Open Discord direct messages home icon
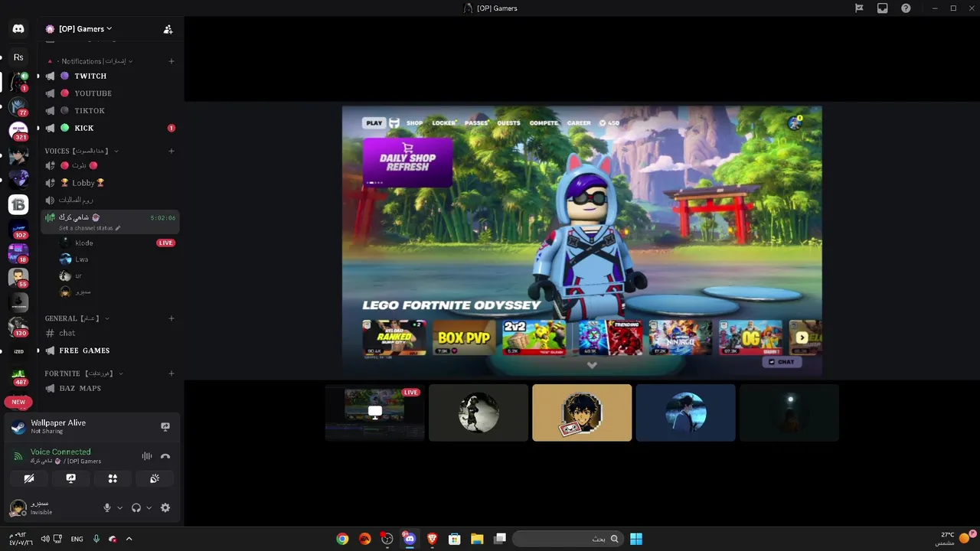The width and height of the screenshot is (980, 551). (18, 29)
